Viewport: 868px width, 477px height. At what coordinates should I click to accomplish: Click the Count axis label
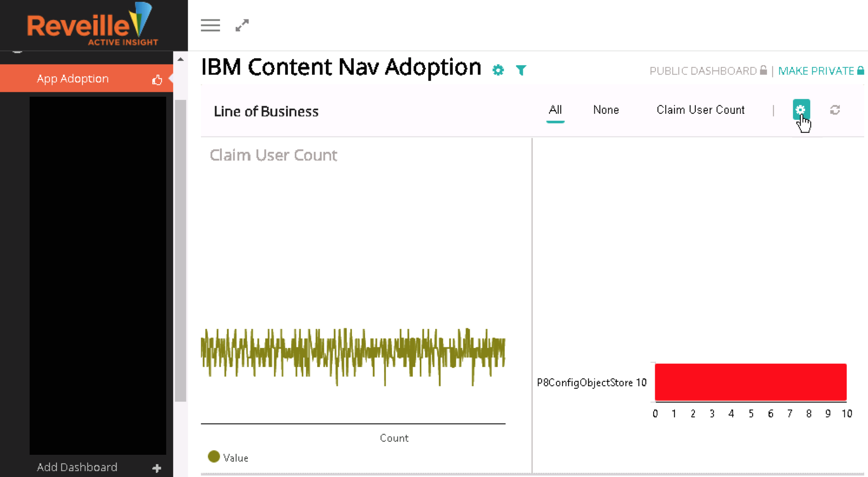click(394, 438)
